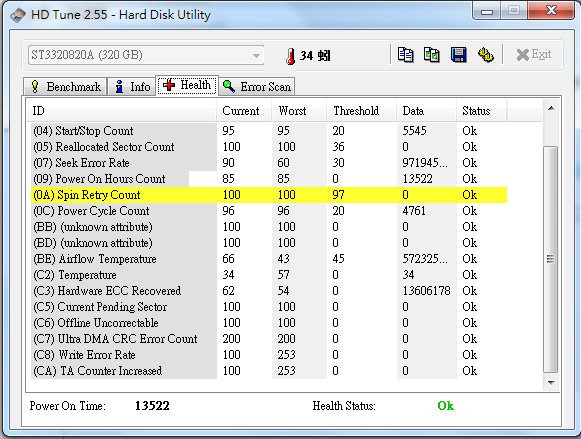This screenshot has width=581, height=439.
Task: Select the (C5) Current Pending Sector row
Action: pos(269,307)
